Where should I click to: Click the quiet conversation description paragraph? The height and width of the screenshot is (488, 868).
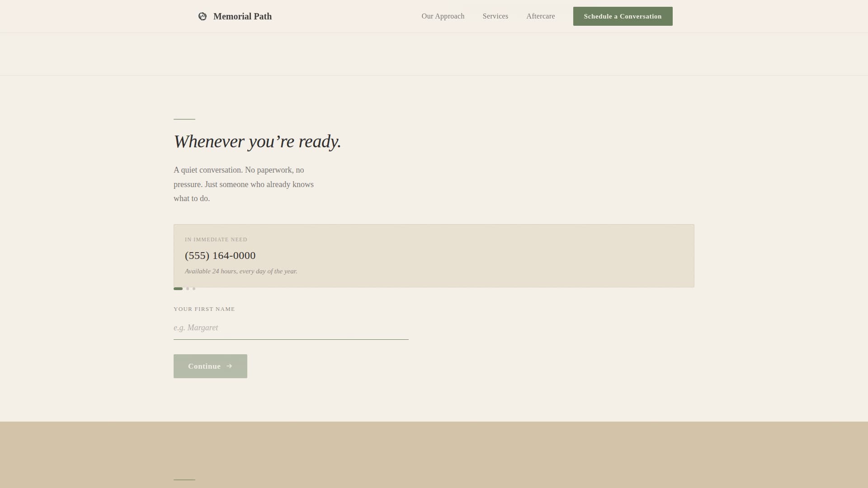[244, 184]
